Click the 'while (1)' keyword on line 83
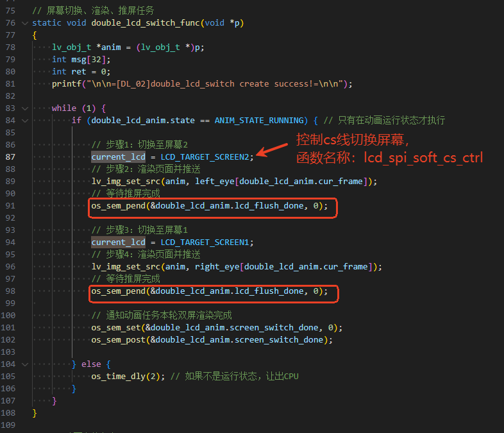 [74, 108]
